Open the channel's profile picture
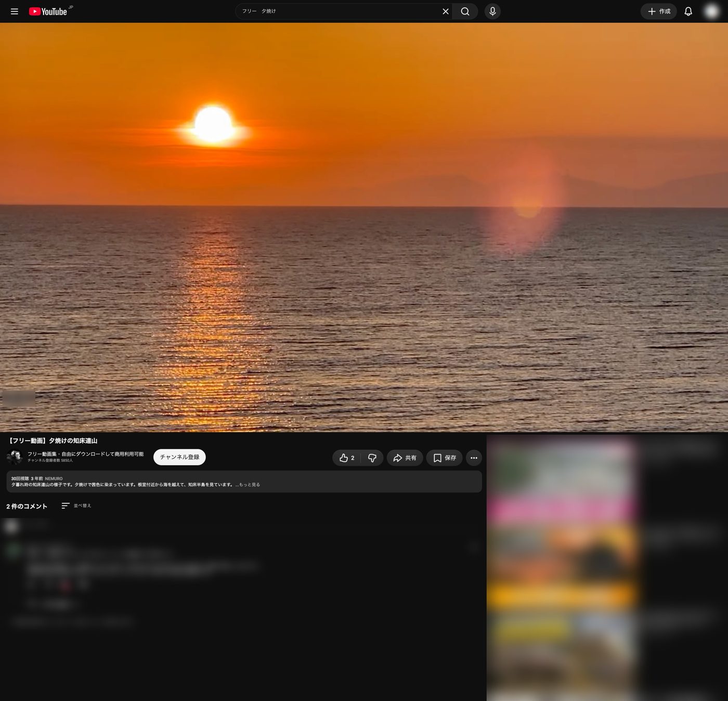 pyautogui.click(x=15, y=457)
